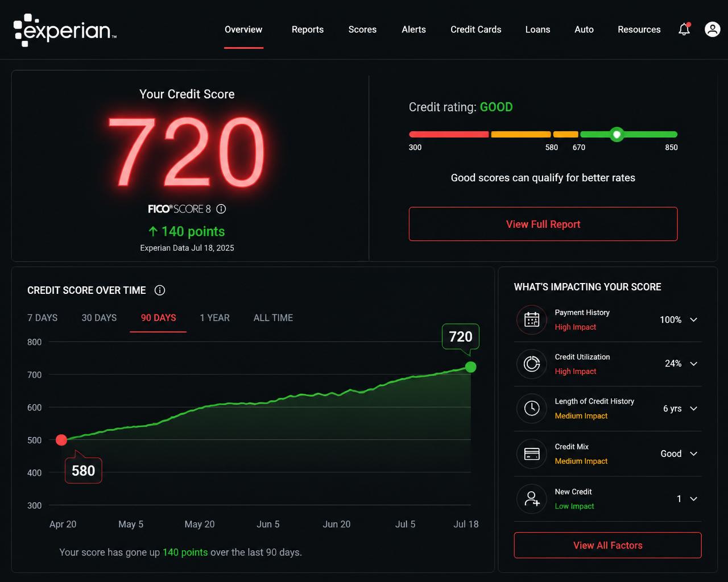Expand the New Credit chevron

(x=694, y=498)
